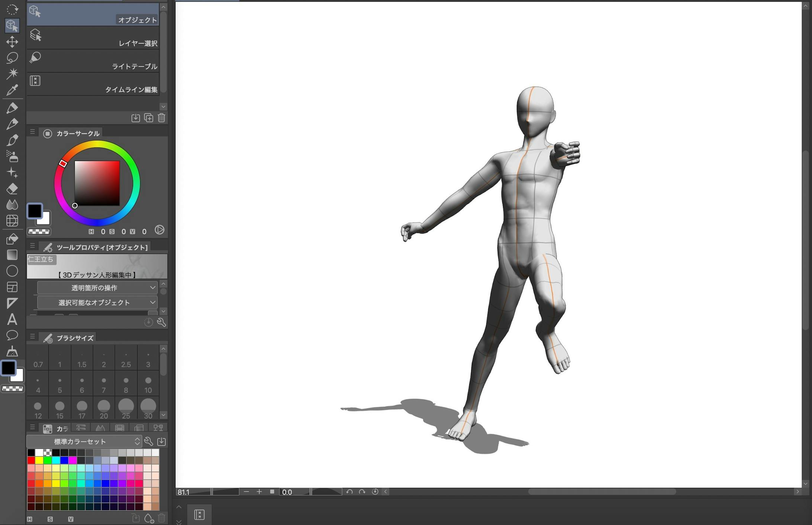This screenshot has height=525, width=812.
Task: Delete a color using the trash icon
Action: 161,518
